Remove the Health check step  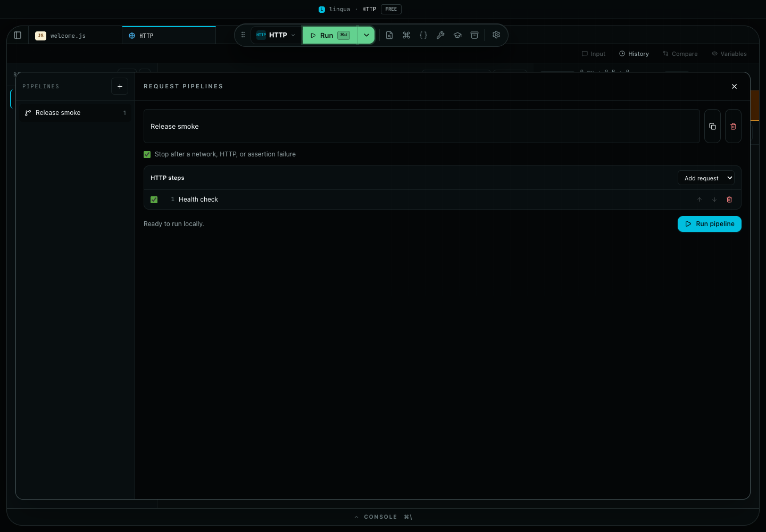tap(729, 199)
